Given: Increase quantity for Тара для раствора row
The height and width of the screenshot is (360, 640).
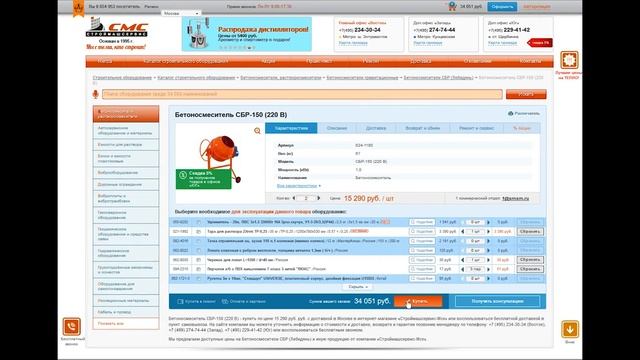Looking at the screenshot, I should (489, 232).
